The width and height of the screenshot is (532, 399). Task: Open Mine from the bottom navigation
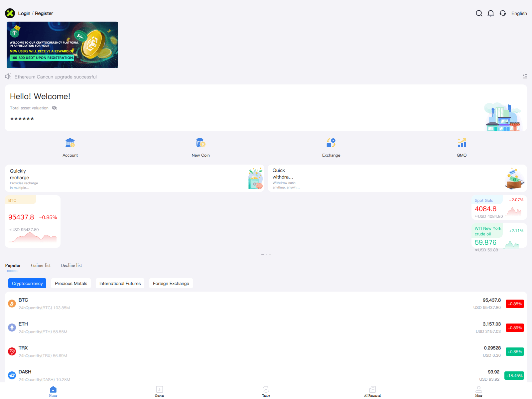tap(478, 391)
